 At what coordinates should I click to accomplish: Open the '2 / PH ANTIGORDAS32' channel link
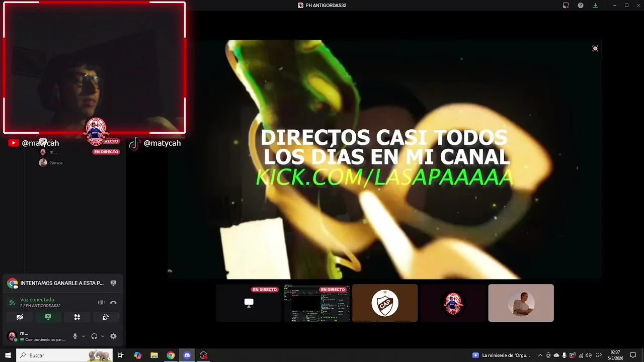click(x=40, y=306)
